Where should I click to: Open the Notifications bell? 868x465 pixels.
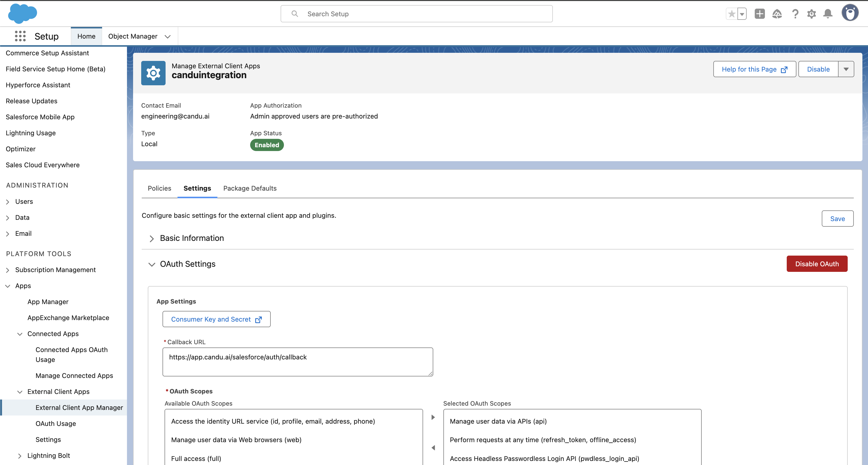[x=828, y=14]
